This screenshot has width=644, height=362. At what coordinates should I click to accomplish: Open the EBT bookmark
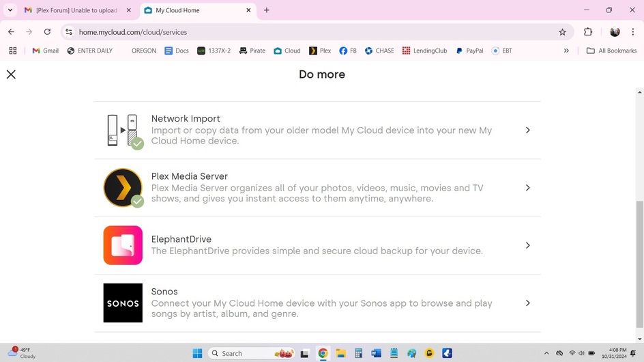pyautogui.click(x=502, y=51)
